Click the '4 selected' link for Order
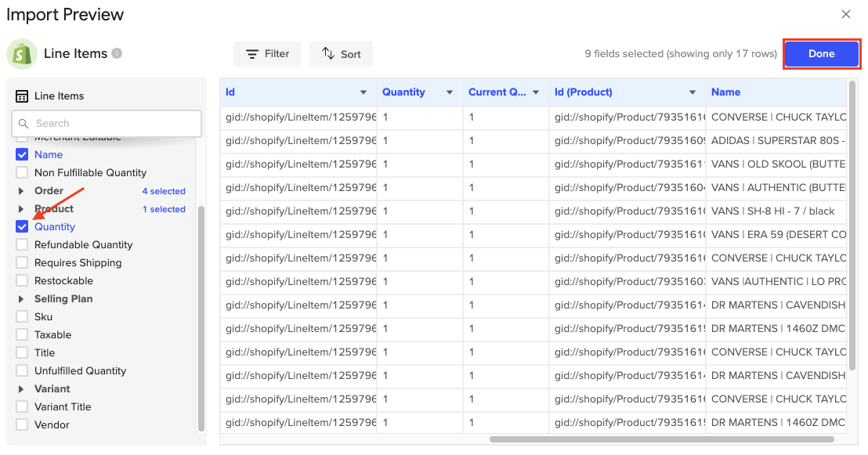 pyautogui.click(x=164, y=191)
